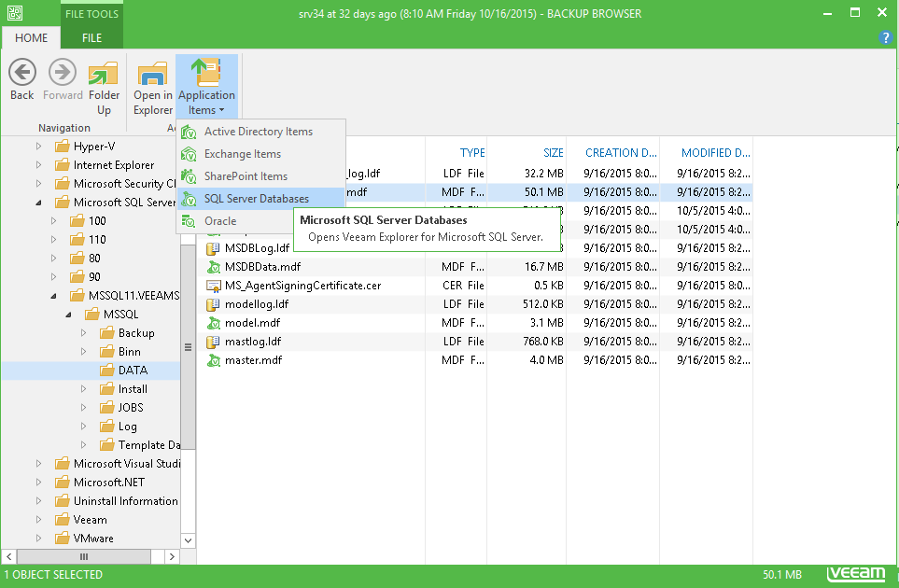Choose Oracle entry
Screen dimensions: 899x588
coord(235,221)
